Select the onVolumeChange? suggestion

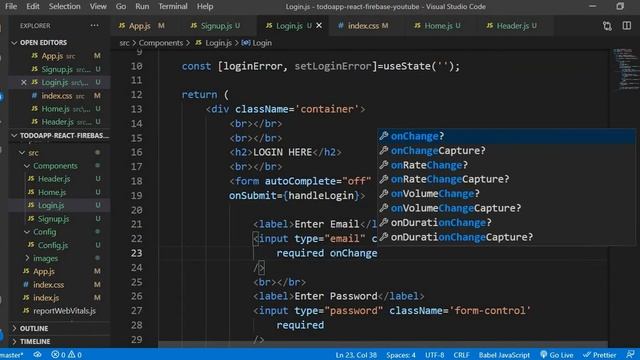point(506,194)
